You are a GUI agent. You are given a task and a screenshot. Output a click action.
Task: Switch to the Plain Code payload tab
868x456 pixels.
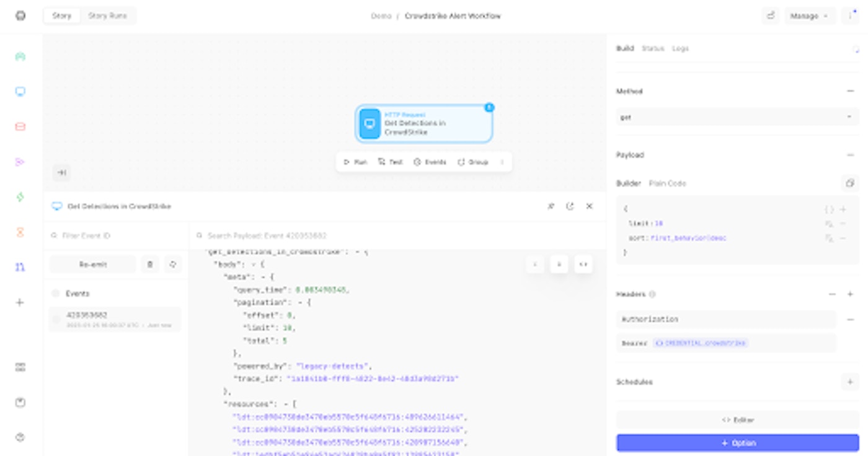click(x=668, y=183)
